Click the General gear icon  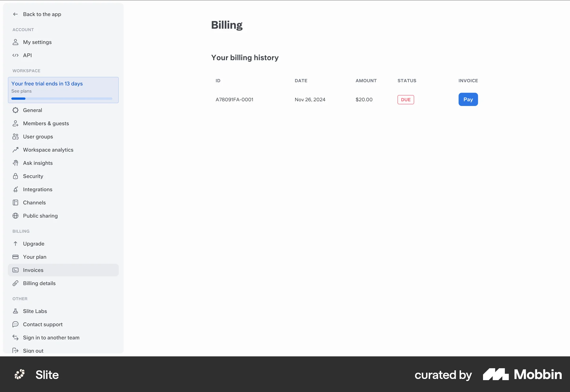click(15, 110)
